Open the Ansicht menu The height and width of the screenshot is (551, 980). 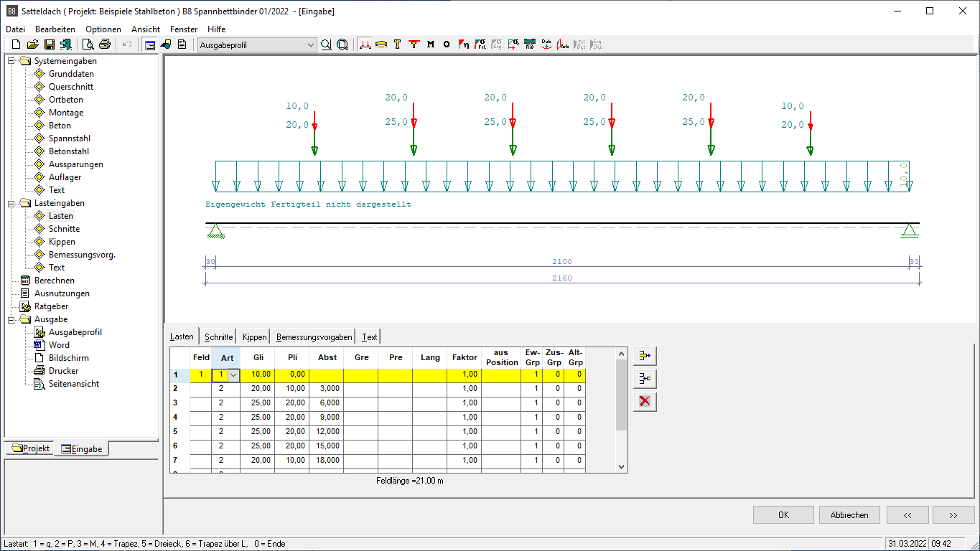click(146, 29)
